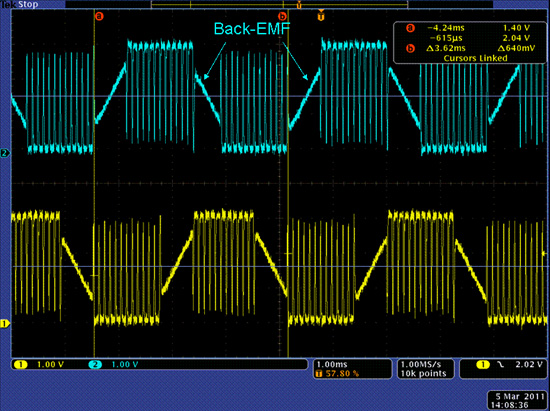Click the cursor 'b' icon in readout box
Viewport: 550px width, 411px height.
click(410, 48)
